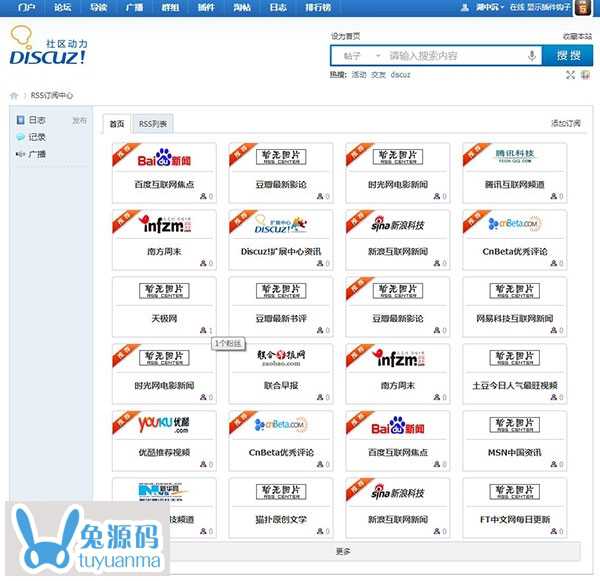Click the 土豆今日人气最旺视频 feed title
This screenshot has width=600, height=581.
tap(515, 385)
